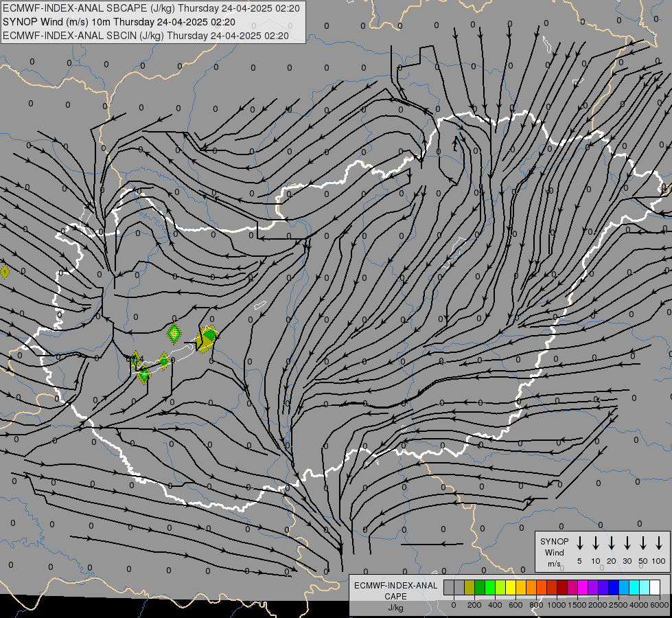Select the pure yellow CAPE swatch

511,587
